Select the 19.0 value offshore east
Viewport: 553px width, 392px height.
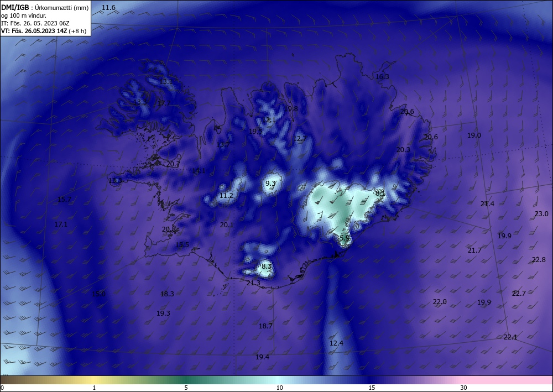(474, 135)
